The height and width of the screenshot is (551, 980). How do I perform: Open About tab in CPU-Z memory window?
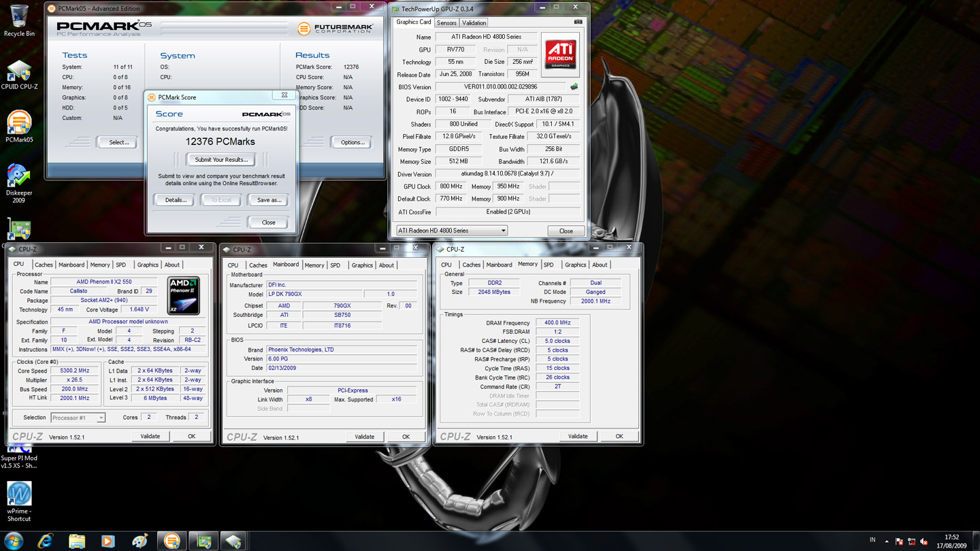click(x=600, y=265)
